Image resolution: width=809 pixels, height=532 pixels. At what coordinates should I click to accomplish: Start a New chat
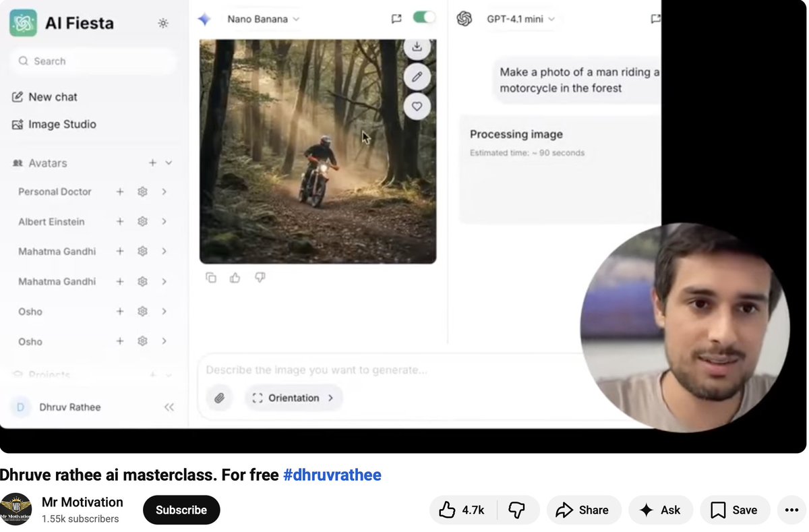(x=44, y=97)
